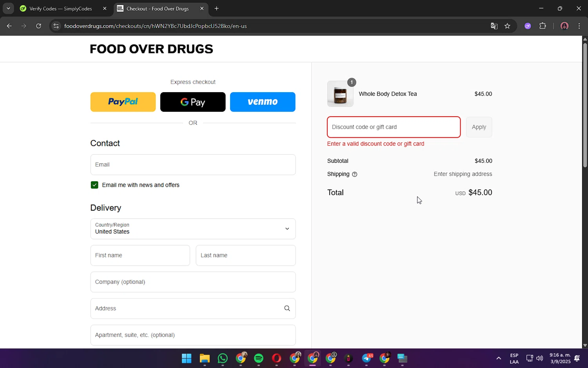Screen dimensions: 588x368
Task: Bookmark this page with the star icon
Action: pyautogui.click(x=507, y=26)
